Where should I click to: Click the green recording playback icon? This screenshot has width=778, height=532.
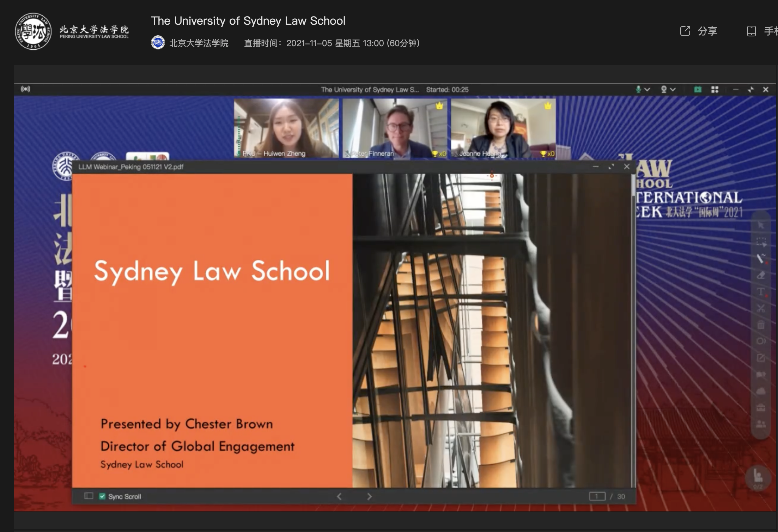[x=698, y=90]
